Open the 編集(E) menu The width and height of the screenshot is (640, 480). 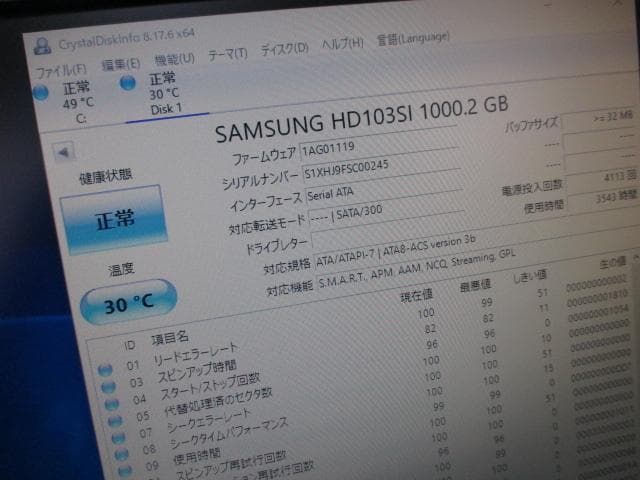click(121, 64)
